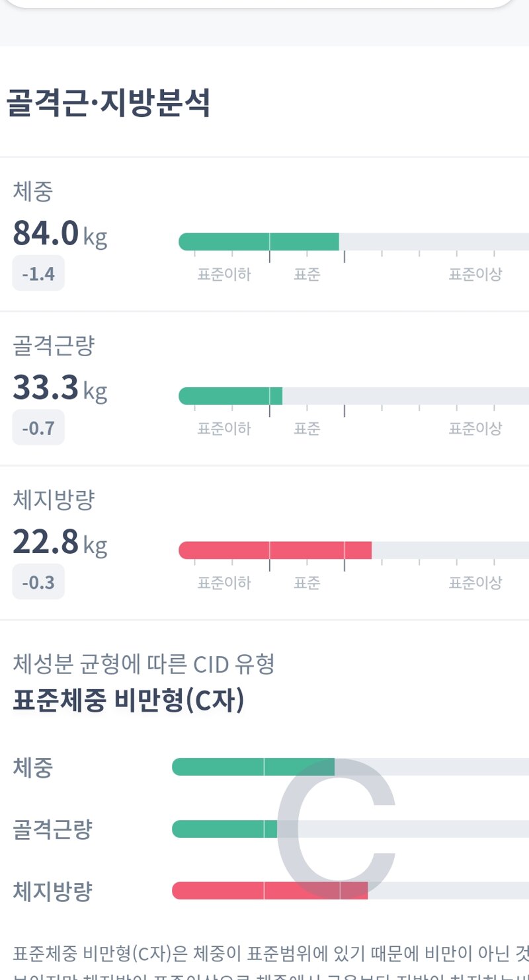The width and height of the screenshot is (529, 980).
Task: Tap the 골격근량 row label in analysis
Action: tap(54, 346)
